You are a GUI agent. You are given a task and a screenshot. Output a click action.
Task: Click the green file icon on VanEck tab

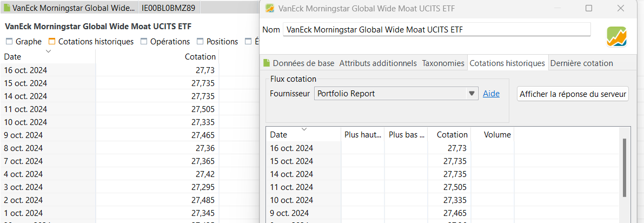[x=6, y=8]
